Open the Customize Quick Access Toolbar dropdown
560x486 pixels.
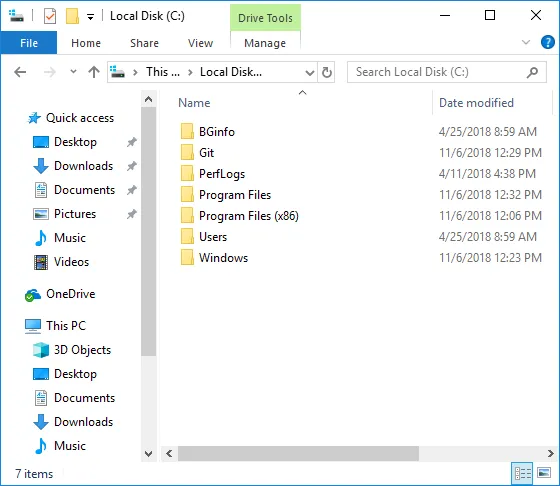pos(91,17)
